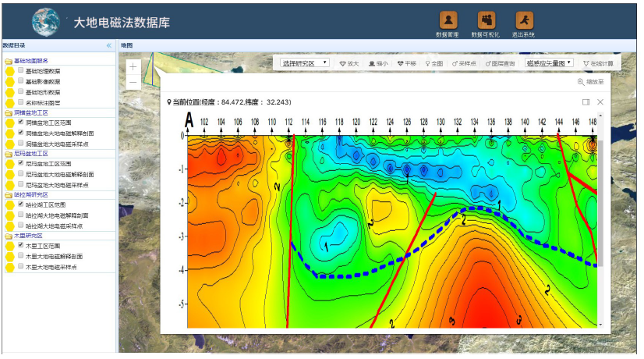This screenshot has width=644, height=359.
Task: Click map zoom-in plus button
Action: pyautogui.click(x=133, y=67)
